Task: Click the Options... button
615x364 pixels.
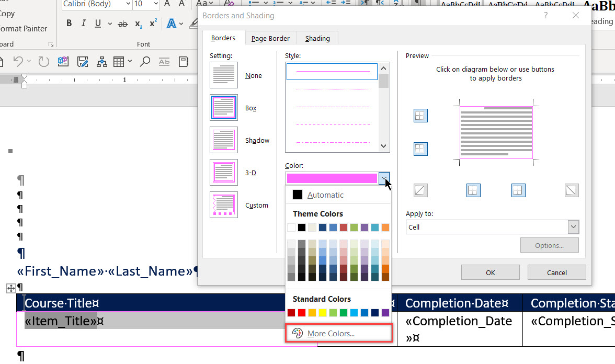Action: pyautogui.click(x=549, y=245)
